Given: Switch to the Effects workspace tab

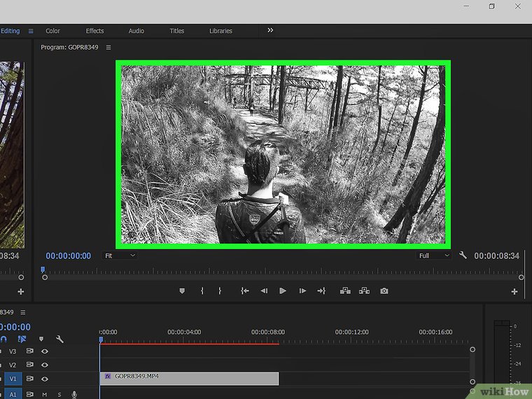Looking at the screenshot, I should (x=94, y=31).
